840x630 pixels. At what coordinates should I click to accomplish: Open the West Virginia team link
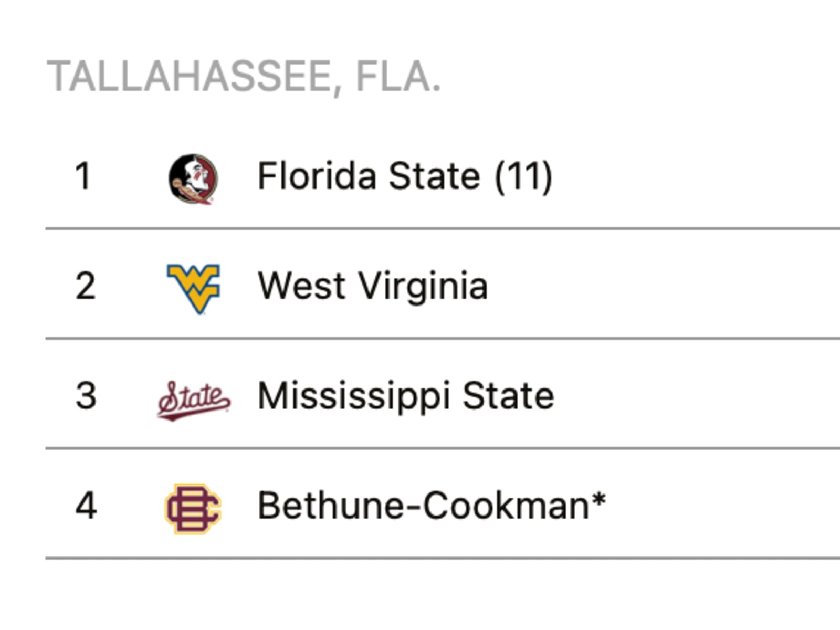[373, 287]
